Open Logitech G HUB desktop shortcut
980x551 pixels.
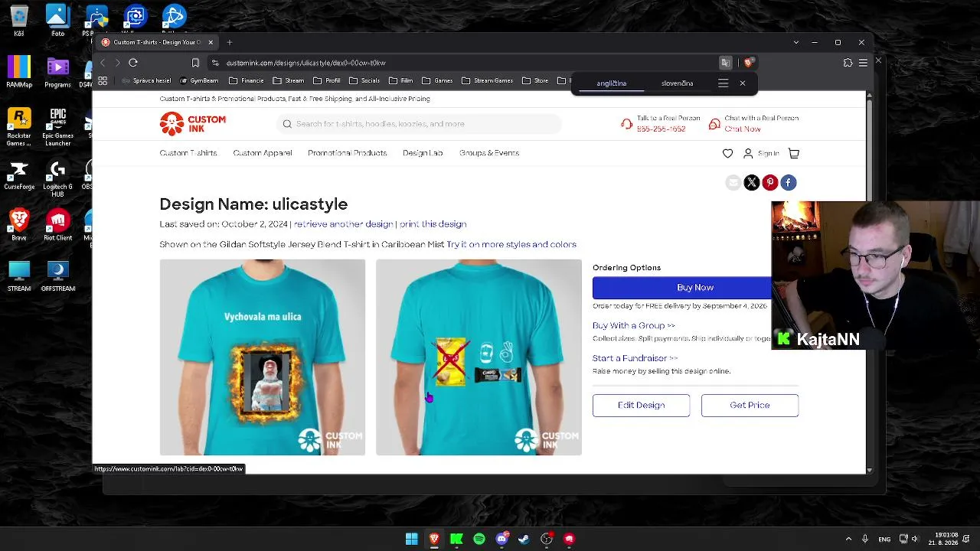click(58, 179)
